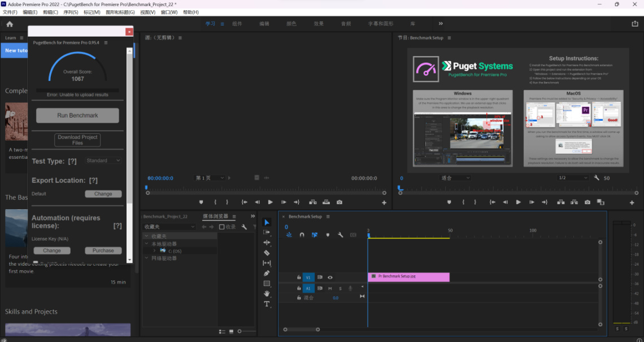Expand the C: (OS) drive node

(x=154, y=250)
